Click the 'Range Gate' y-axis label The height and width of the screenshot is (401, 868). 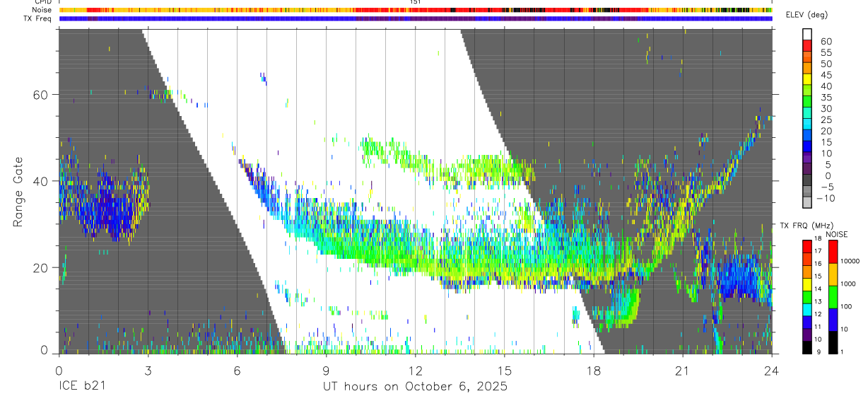tap(18, 192)
